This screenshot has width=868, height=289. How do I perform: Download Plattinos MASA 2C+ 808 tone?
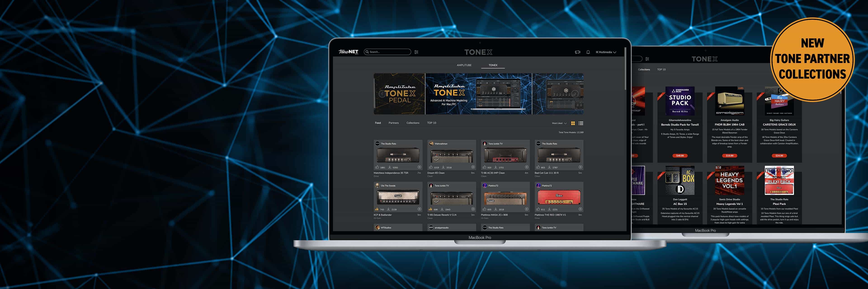coord(496,209)
